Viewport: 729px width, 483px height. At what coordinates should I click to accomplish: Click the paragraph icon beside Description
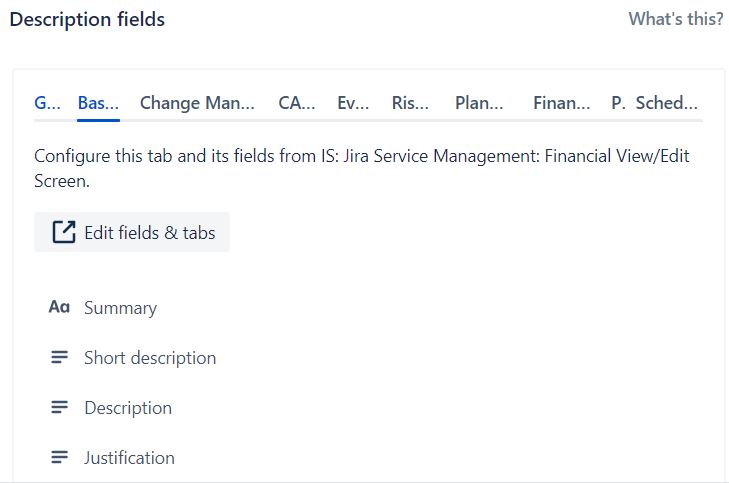[x=60, y=407]
